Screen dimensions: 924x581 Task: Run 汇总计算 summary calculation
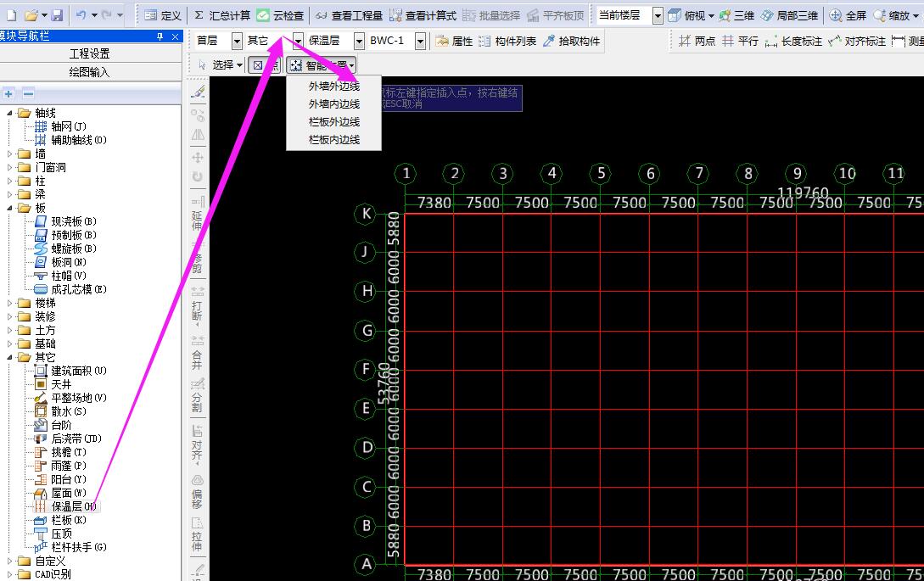pyautogui.click(x=223, y=15)
